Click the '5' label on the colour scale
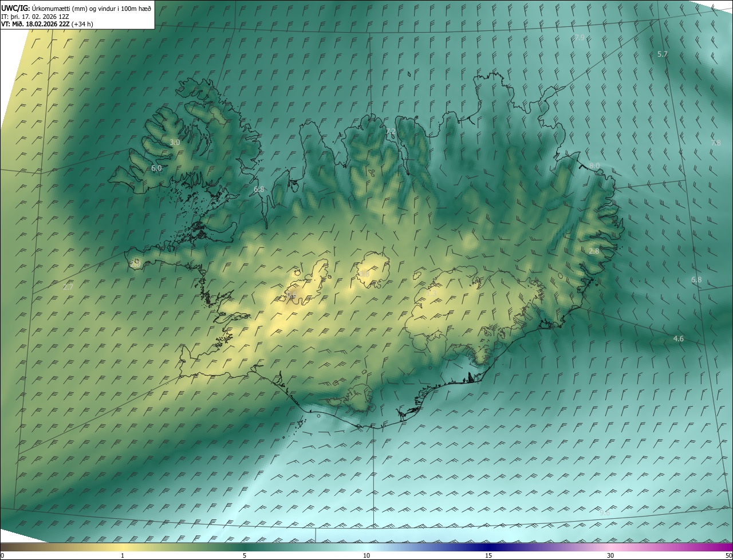Viewport: 733px width, 560px height. click(245, 555)
